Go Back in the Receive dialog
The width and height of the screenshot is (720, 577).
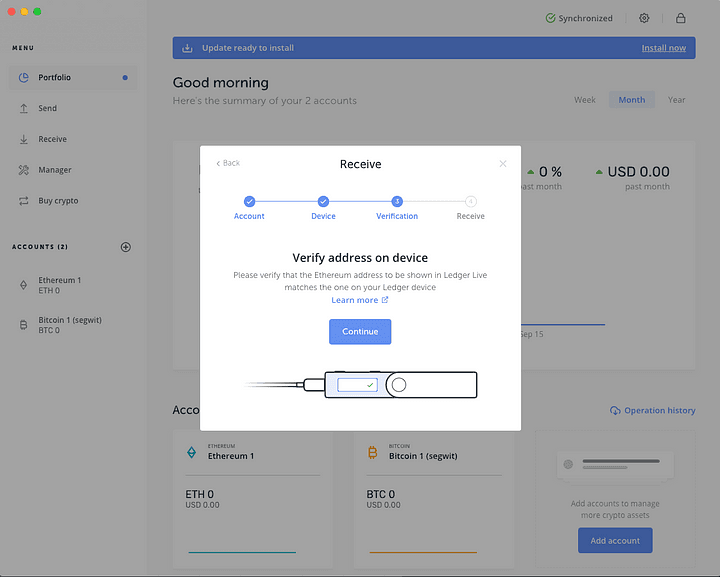tap(228, 163)
